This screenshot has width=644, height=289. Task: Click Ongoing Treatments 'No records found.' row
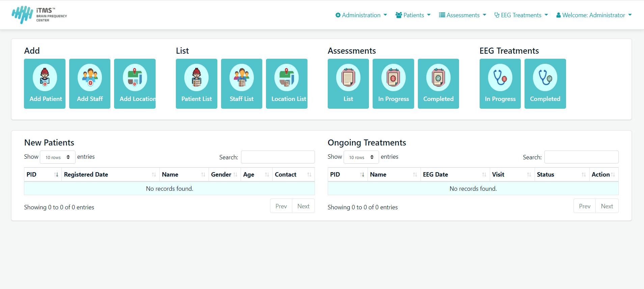pos(473,188)
